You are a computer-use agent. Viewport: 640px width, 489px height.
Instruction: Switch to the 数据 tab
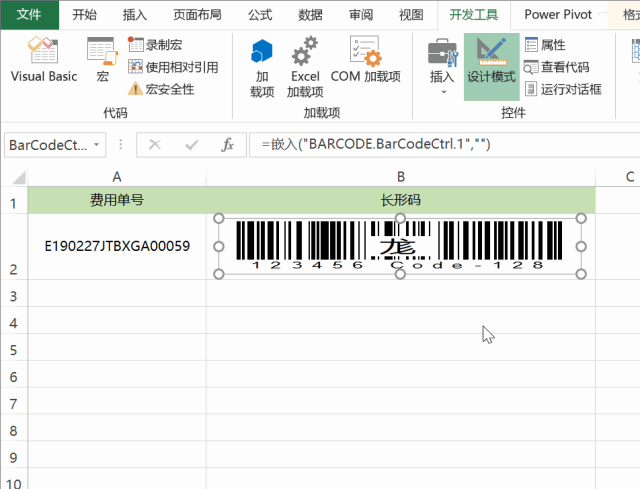click(x=310, y=15)
